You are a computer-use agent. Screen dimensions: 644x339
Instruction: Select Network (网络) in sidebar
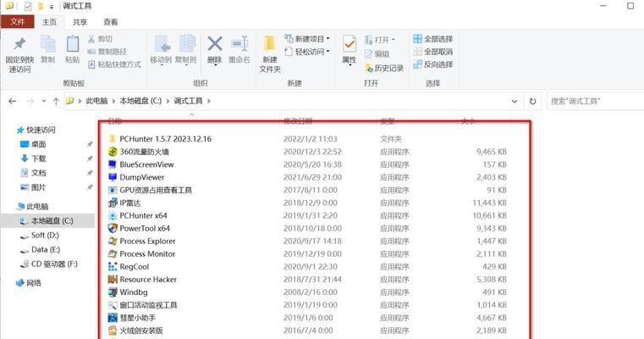pos(29,283)
